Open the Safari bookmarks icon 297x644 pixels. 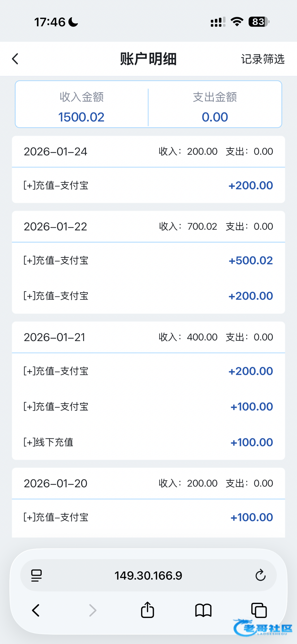(203, 610)
